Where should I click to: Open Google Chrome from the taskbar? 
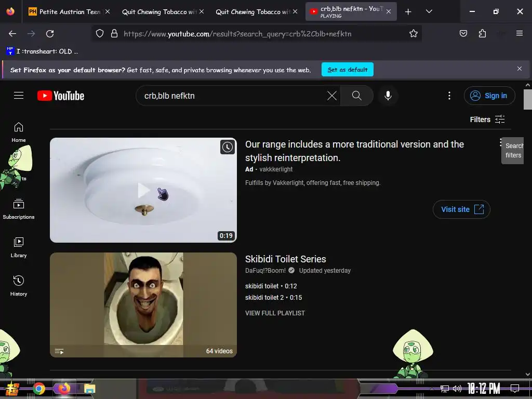pos(39,389)
